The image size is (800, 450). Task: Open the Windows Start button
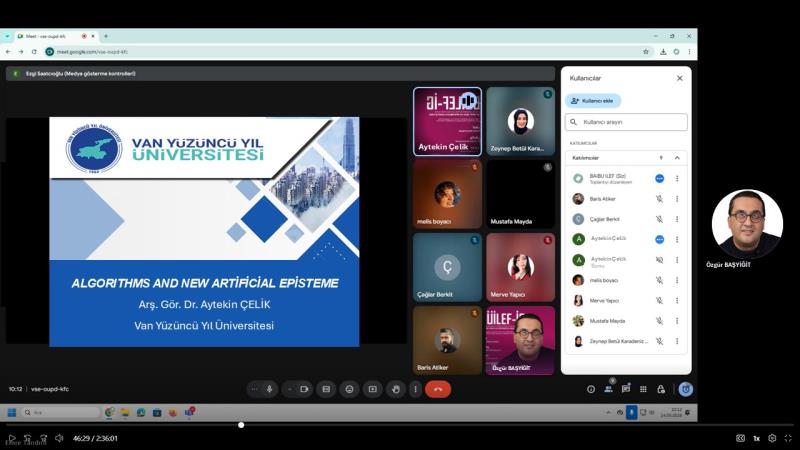coord(12,412)
